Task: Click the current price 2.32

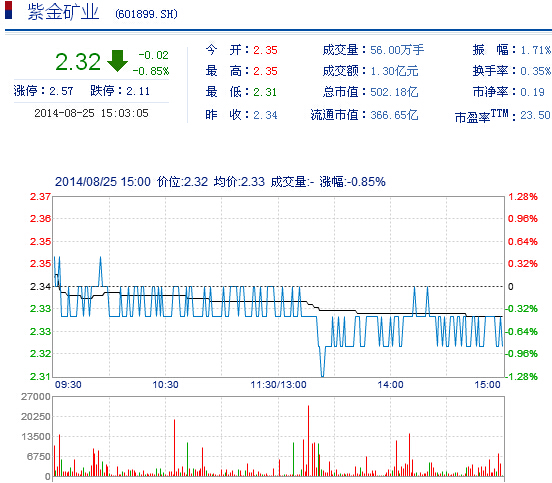Action: 78,62
